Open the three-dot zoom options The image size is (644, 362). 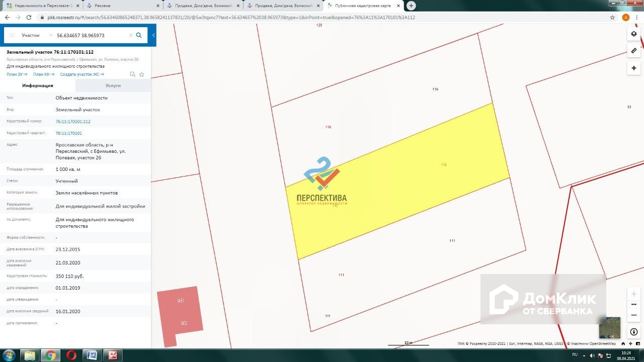click(x=634, y=304)
